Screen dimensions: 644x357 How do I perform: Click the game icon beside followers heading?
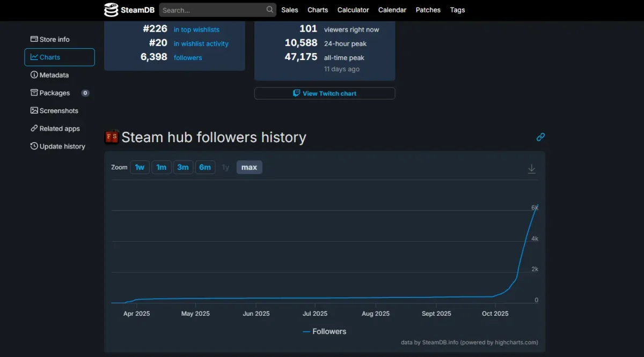point(112,137)
